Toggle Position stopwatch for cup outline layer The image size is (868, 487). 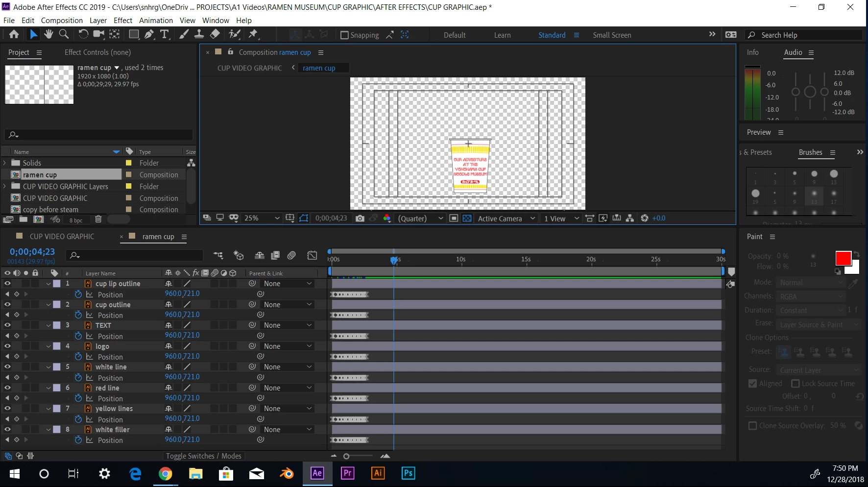(x=78, y=315)
